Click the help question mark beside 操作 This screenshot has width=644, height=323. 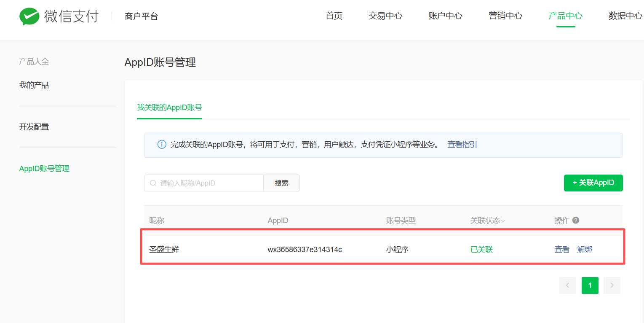[x=576, y=220]
